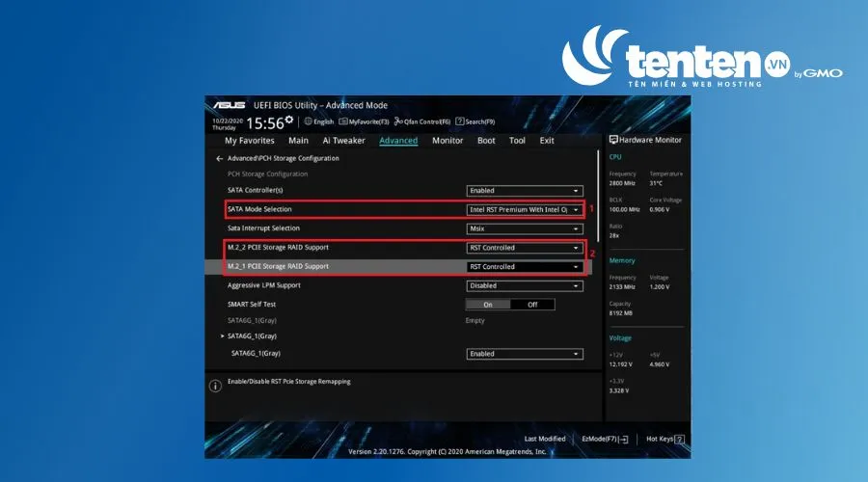Open the Sata Interrupt Selection Msix dropdown
The image size is (868, 482).
coord(525,229)
